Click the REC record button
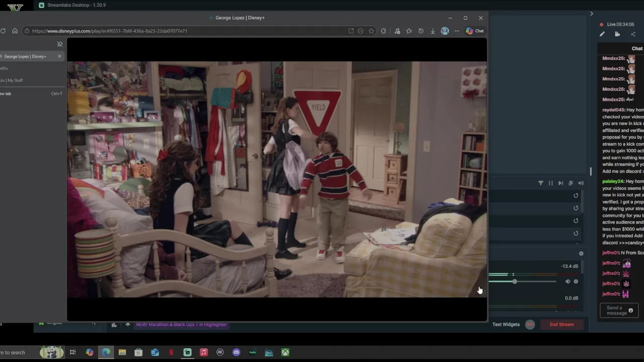This screenshot has width=644, height=362. [530, 324]
